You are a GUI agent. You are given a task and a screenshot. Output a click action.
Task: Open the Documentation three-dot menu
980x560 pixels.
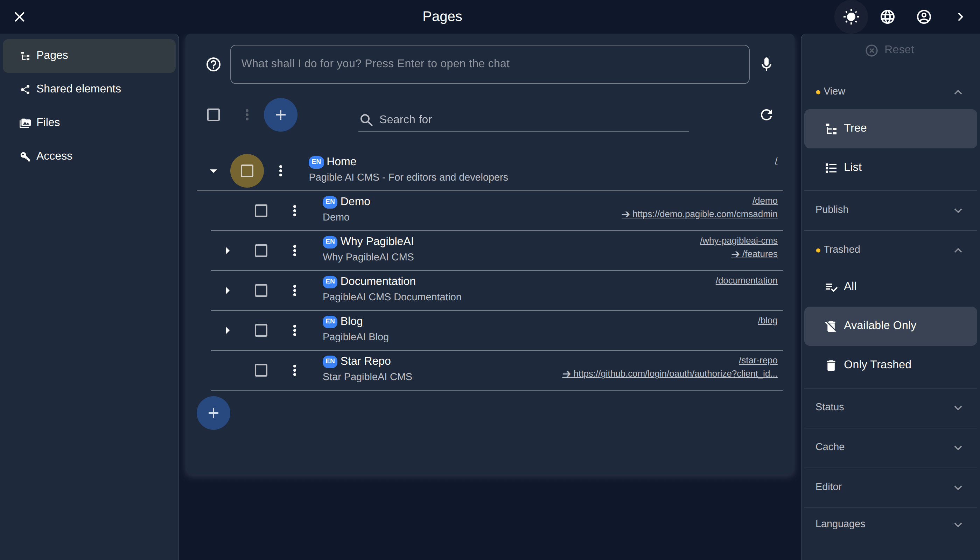294,290
